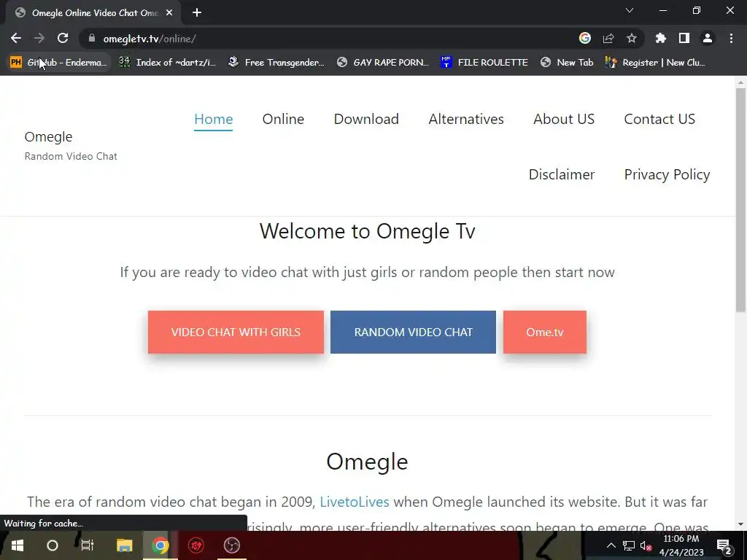Show hidden system tray icons
747x560 pixels.
(611, 545)
